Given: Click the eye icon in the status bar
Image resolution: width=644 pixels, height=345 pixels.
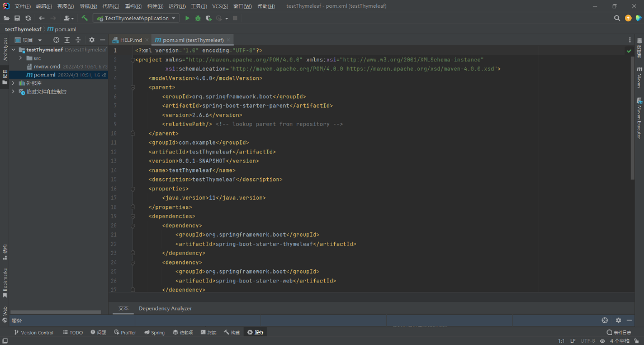Looking at the screenshot, I should [602, 341].
